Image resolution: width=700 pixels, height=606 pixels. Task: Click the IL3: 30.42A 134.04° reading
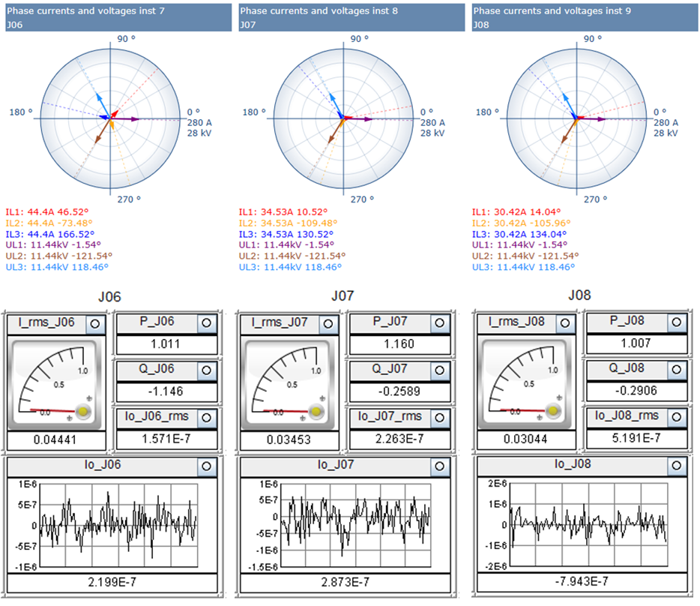click(519, 234)
